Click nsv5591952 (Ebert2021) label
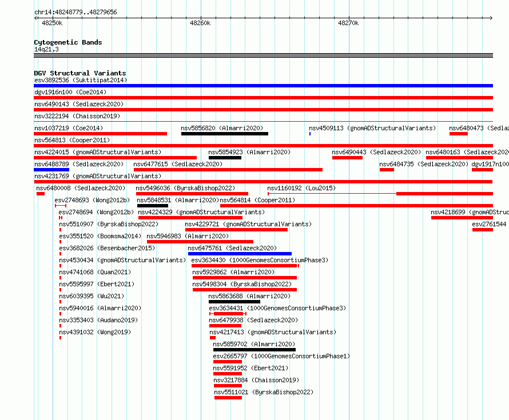The height and width of the screenshot is (420, 509). [250, 368]
